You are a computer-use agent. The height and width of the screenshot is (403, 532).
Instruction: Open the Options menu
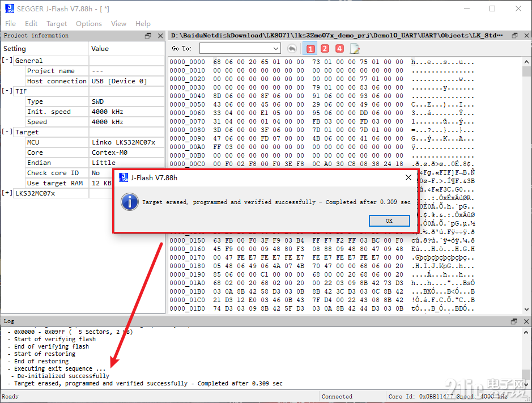[89, 23]
